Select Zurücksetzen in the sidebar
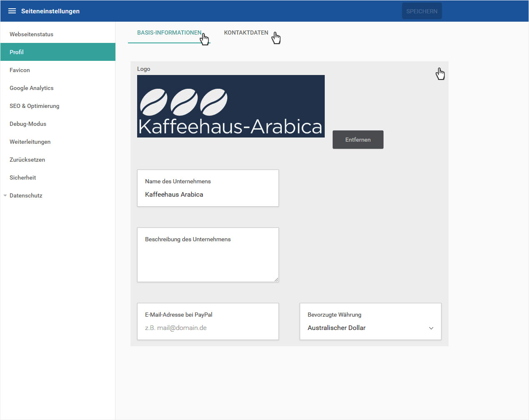This screenshot has width=529, height=420. [x=58, y=160]
